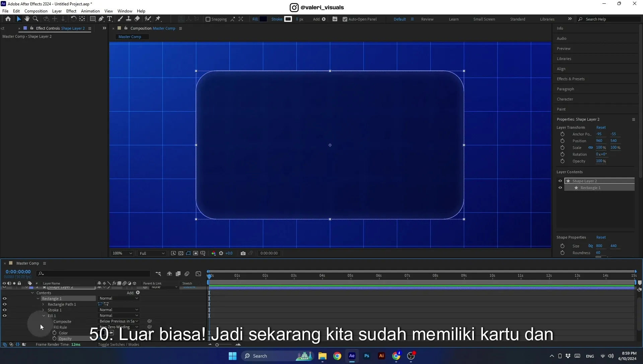Select the Zoom tool in toolbar

coord(35,19)
